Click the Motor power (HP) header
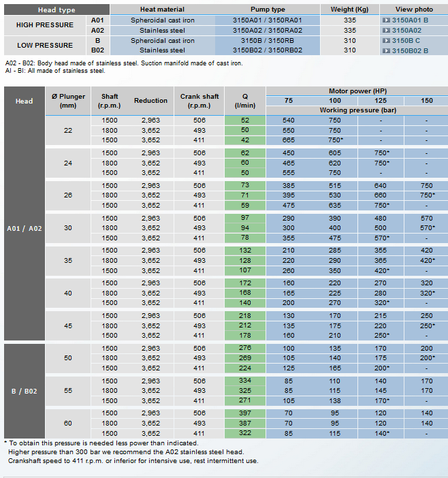 click(357, 91)
